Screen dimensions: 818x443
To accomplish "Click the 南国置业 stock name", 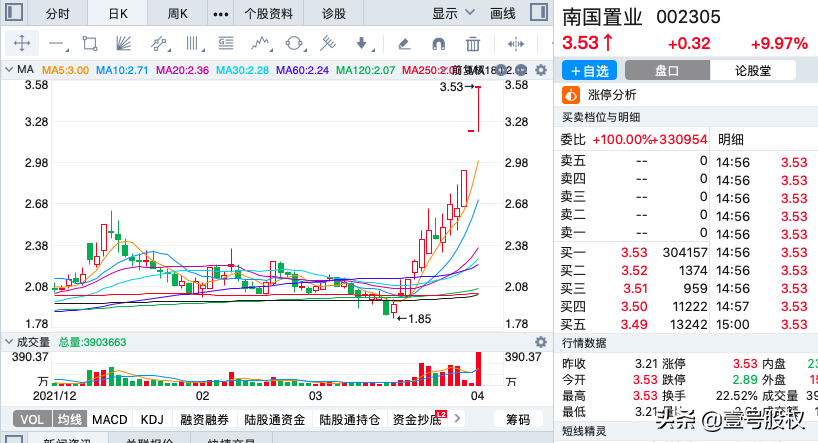I will coord(602,17).
